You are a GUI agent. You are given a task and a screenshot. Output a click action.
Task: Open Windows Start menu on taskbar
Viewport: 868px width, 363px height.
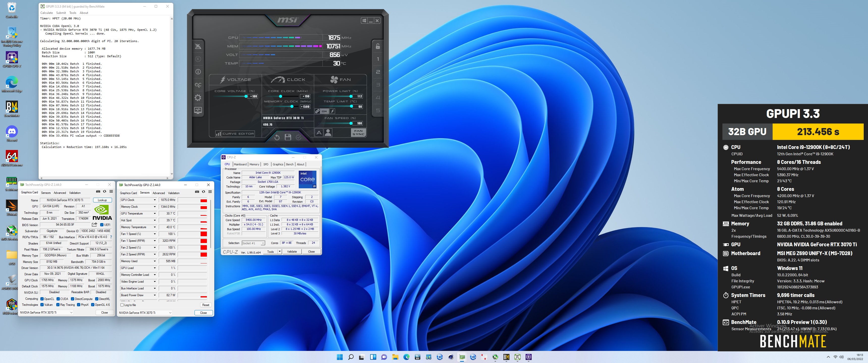pyautogui.click(x=340, y=357)
